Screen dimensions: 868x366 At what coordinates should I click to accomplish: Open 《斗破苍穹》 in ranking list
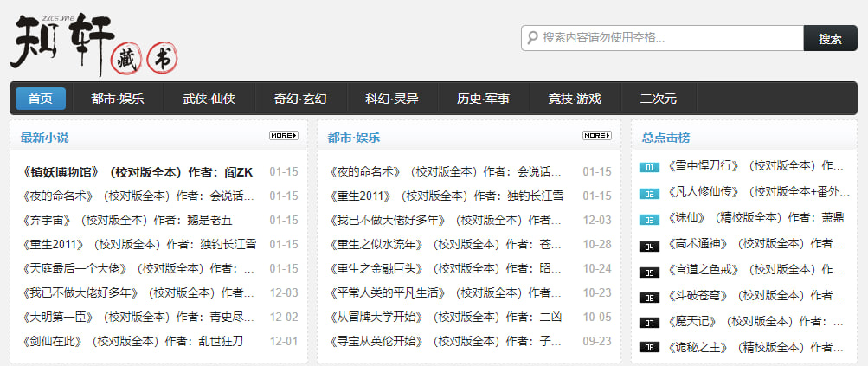(756, 296)
